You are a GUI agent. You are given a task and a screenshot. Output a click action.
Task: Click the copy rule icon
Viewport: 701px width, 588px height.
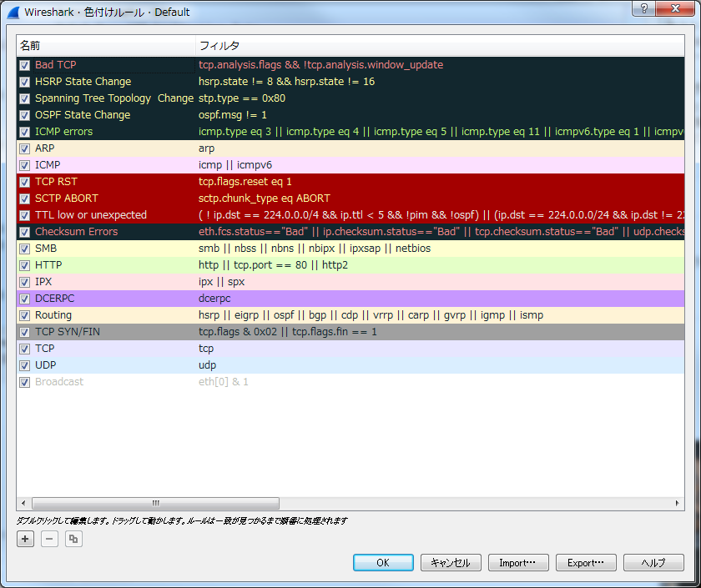point(73,539)
